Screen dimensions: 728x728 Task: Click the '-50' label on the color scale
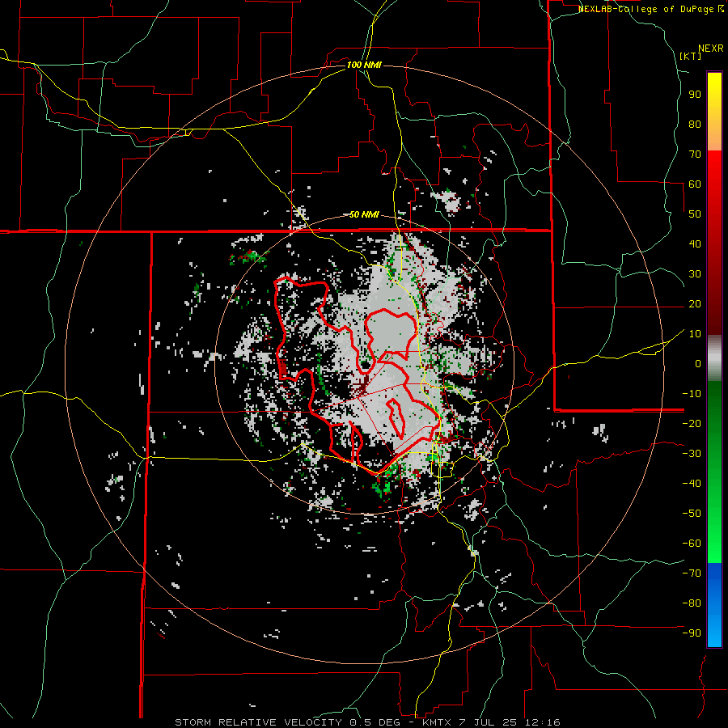692,513
